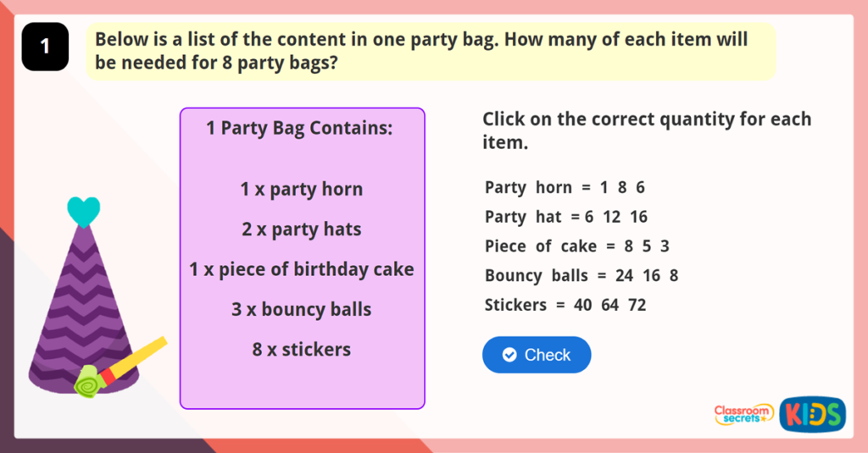The height and width of the screenshot is (453, 868).
Task: Select 6 for Party horn
Action: coord(641,187)
